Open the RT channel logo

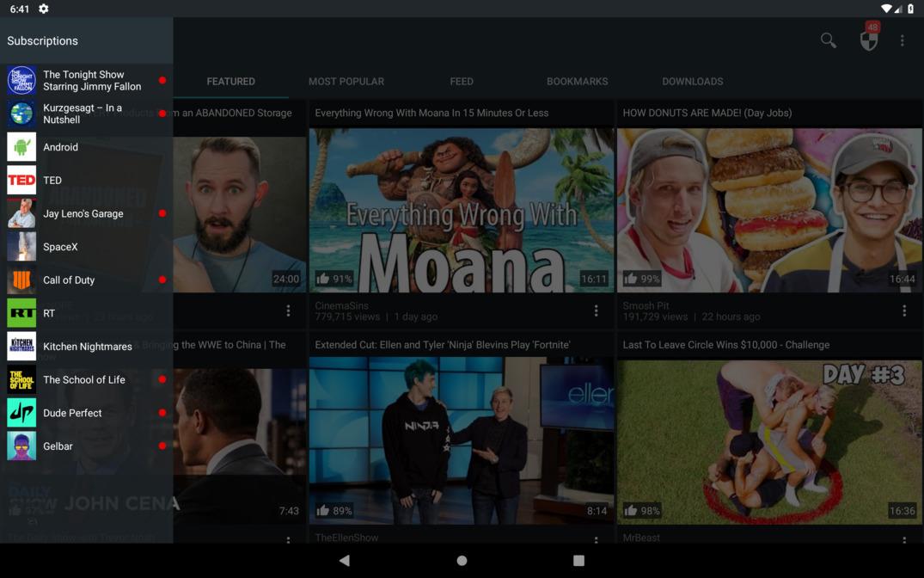(x=21, y=313)
